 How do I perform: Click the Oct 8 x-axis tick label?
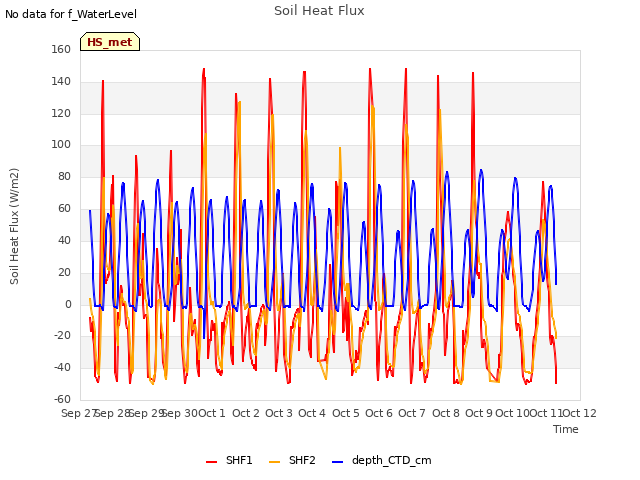pyautogui.click(x=446, y=413)
